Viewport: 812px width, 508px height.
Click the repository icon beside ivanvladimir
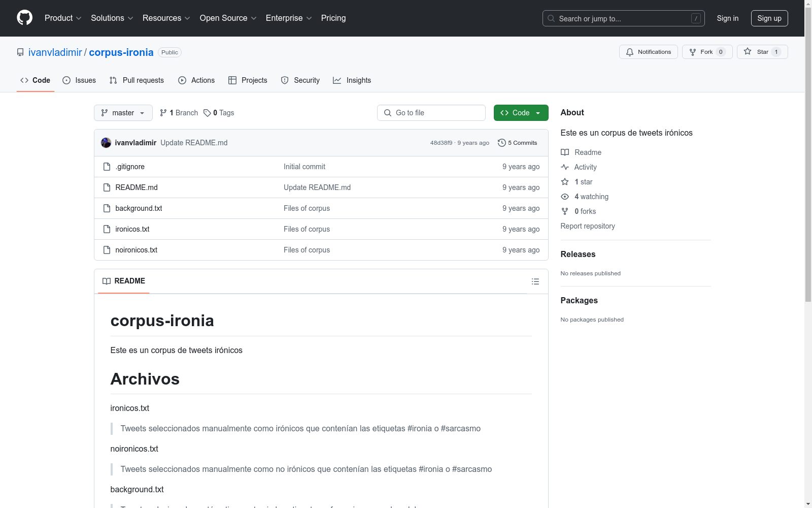click(20, 52)
